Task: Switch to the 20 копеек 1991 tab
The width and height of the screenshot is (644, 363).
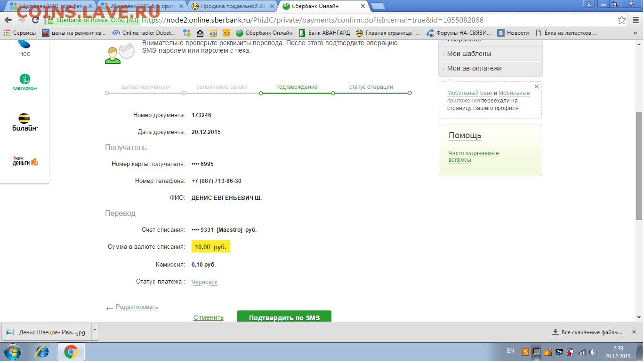Action: point(143,6)
